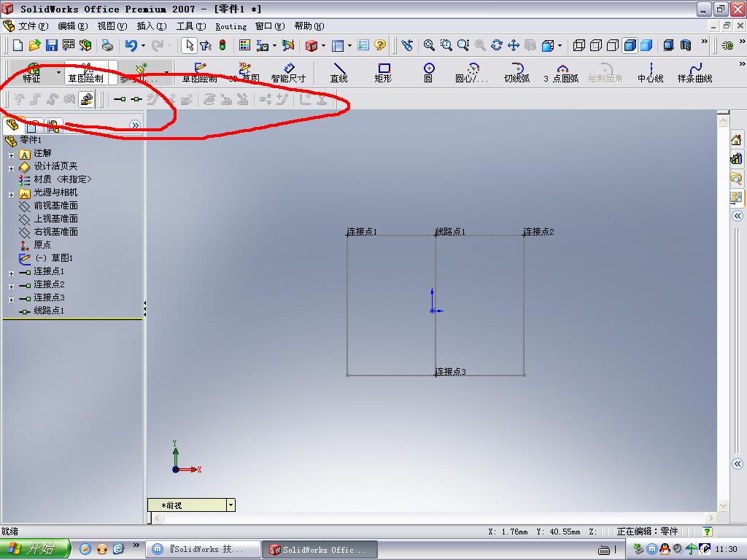This screenshot has width=747, height=560.
Task: Click the Create Connection Point icon
Action: (x=120, y=99)
